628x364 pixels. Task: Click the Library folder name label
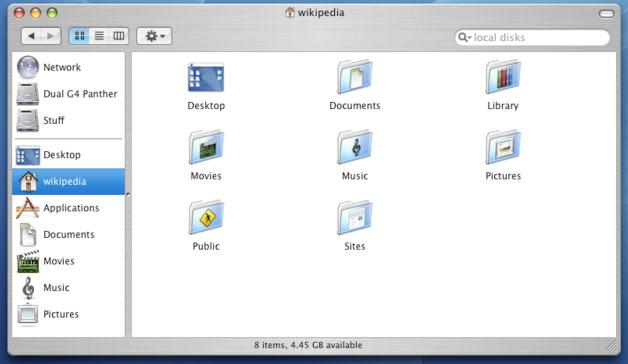pos(503,106)
